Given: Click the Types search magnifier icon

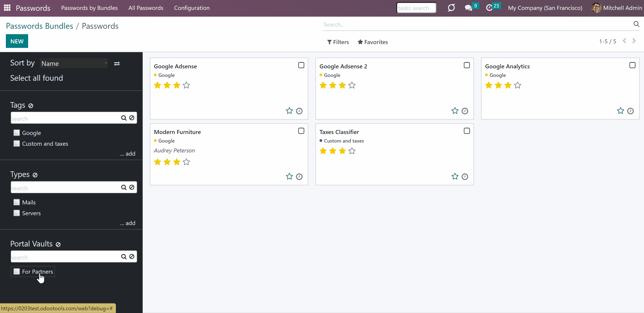Looking at the screenshot, I should (124, 187).
